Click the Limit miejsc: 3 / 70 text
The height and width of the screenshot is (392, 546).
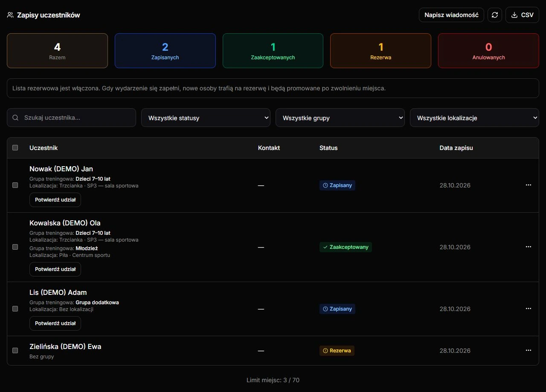click(x=273, y=380)
